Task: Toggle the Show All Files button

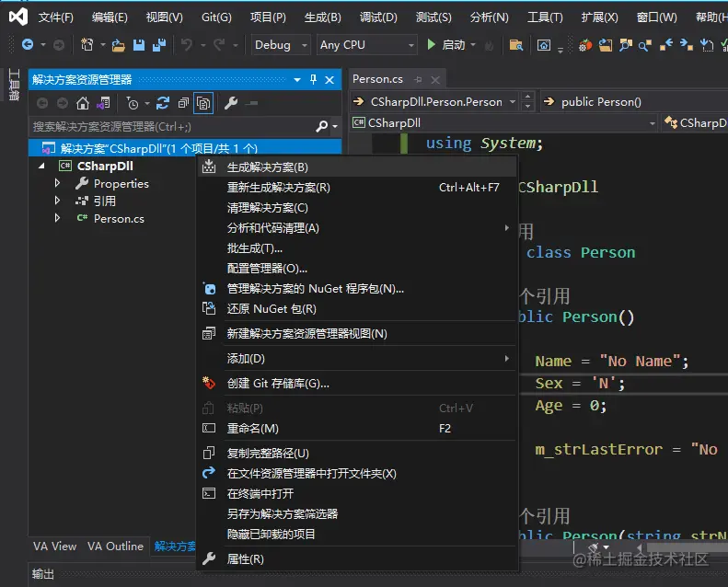Action: click(203, 104)
